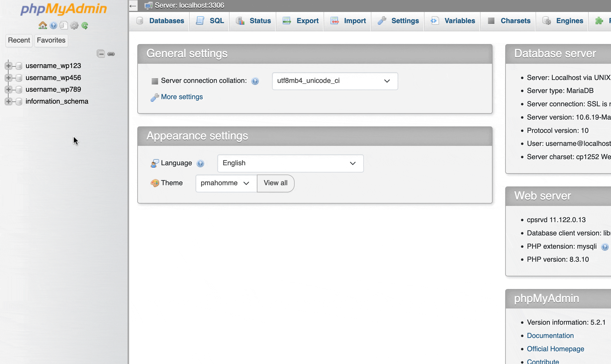Click View all themes button
611x364 pixels.
(x=275, y=183)
